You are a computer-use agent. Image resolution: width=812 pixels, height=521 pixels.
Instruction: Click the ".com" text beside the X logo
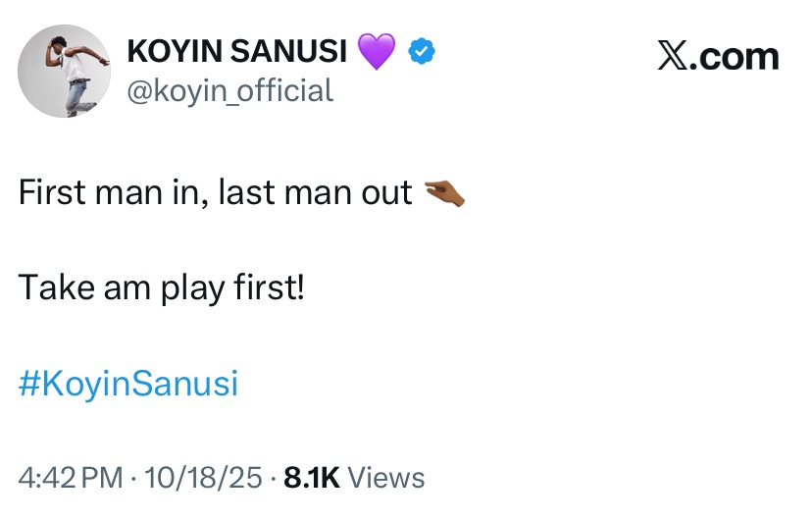click(735, 58)
